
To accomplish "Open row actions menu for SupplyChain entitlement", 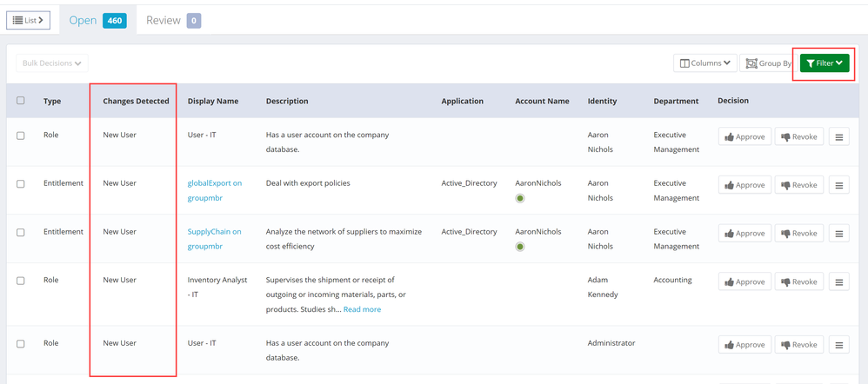I will point(838,234).
